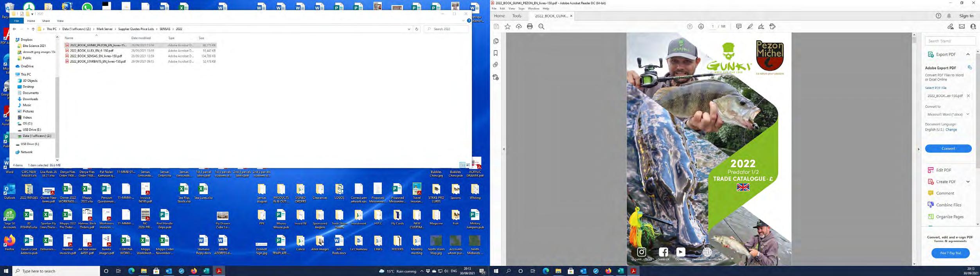The image size is (980, 276).
Task: Go to previous page with up-arrow icon
Action: [x=690, y=27]
